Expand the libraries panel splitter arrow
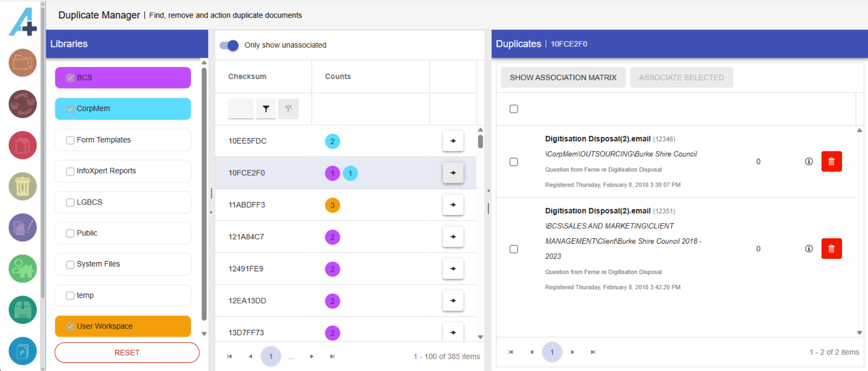This screenshot has width=868, height=371. [211, 212]
